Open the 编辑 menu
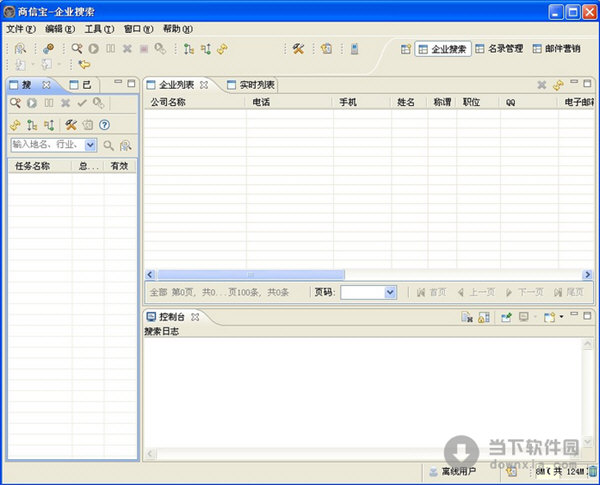The image size is (600, 485). coord(60,29)
